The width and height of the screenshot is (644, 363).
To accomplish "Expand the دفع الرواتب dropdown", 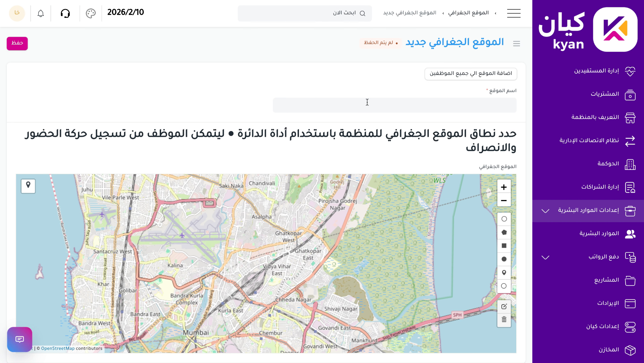I will click(545, 257).
